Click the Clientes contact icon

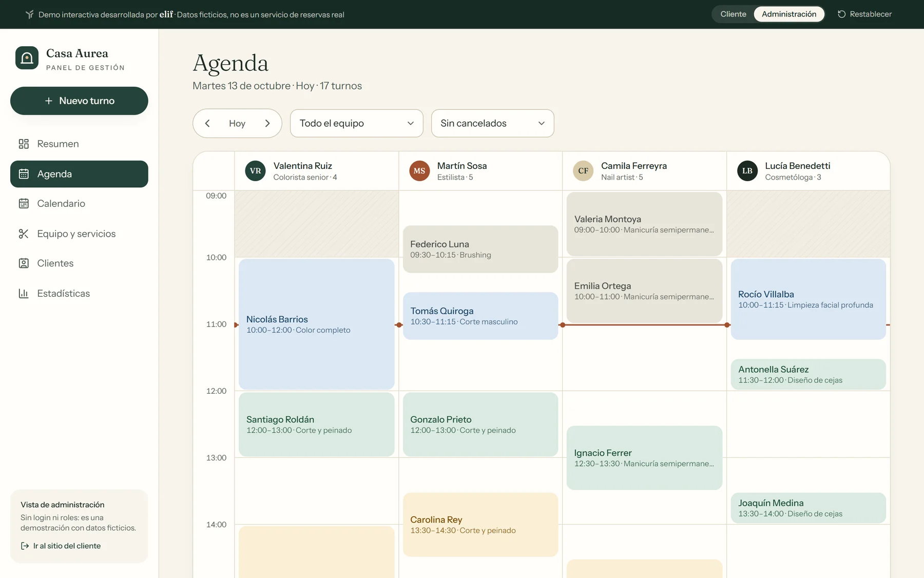[x=24, y=263]
